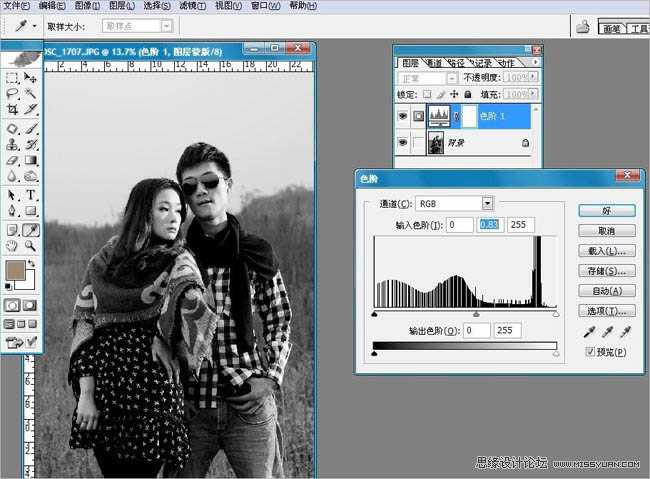Screen dimensions: 650x479
Task: Toggle lock transparent pixels
Action: click(427, 95)
